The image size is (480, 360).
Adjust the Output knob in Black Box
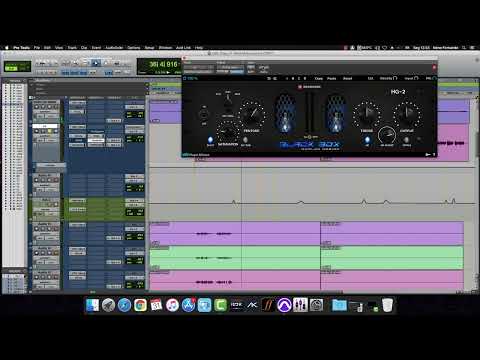pos(407,113)
